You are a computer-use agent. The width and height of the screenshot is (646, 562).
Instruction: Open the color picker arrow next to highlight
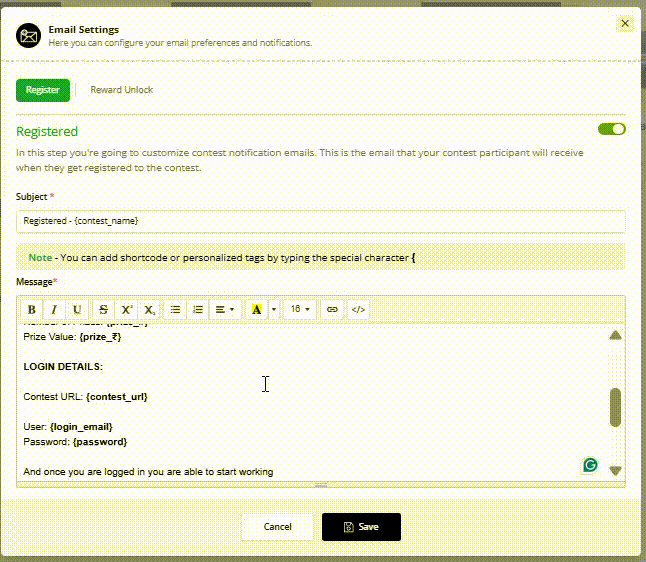pyautogui.click(x=274, y=309)
